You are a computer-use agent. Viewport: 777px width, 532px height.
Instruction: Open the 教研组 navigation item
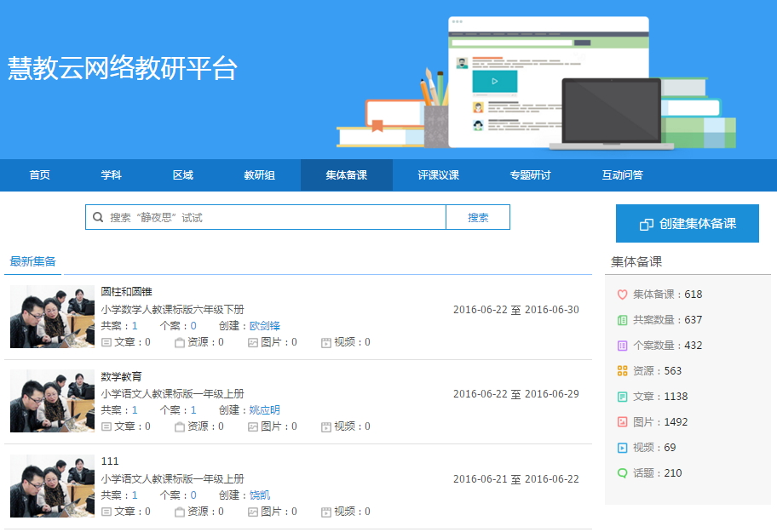[x=259, y=175]
